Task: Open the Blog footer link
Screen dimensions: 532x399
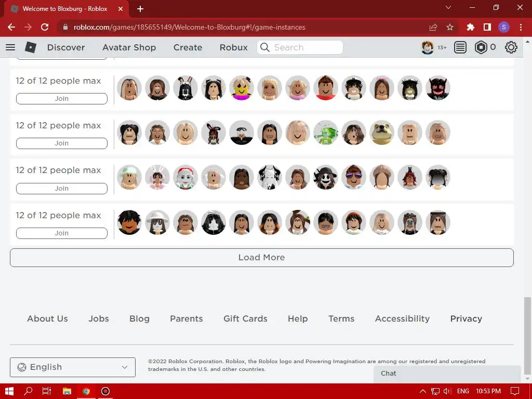Action: (139, 318)
